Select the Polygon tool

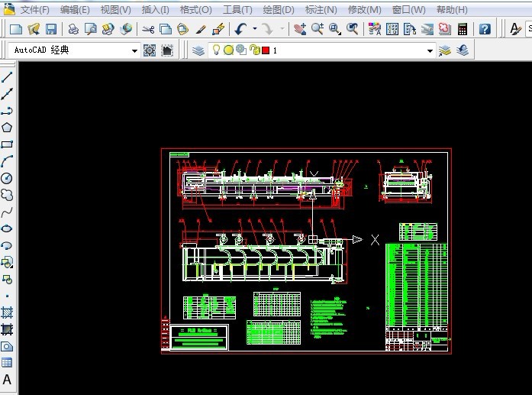(7, 128)
